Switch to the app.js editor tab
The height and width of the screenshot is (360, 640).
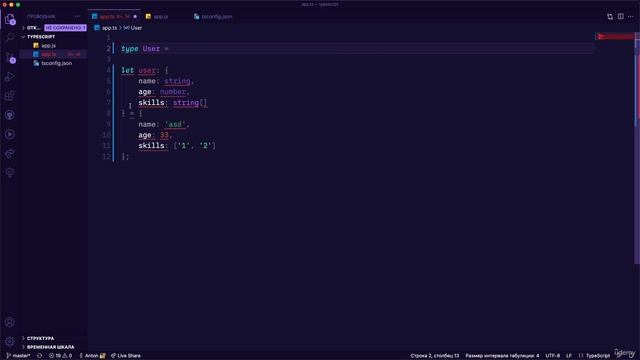(x=161, y=17)
